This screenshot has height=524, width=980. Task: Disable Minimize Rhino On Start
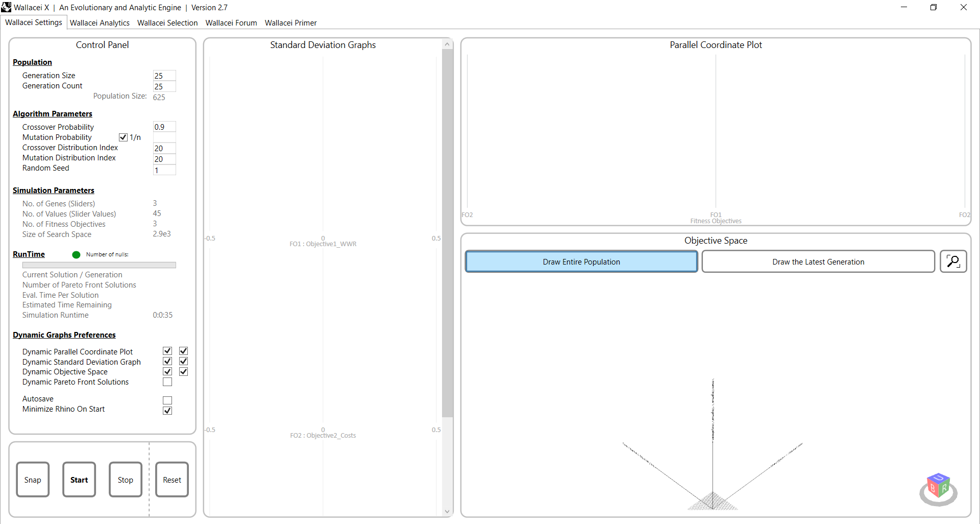click(167, 411)
